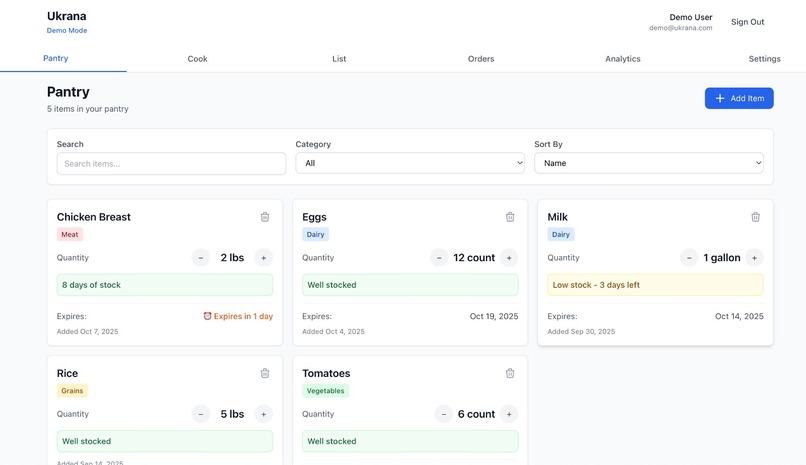Open the Analytics tab
Viewport: 806px width, 465px height.
[622, 59]
